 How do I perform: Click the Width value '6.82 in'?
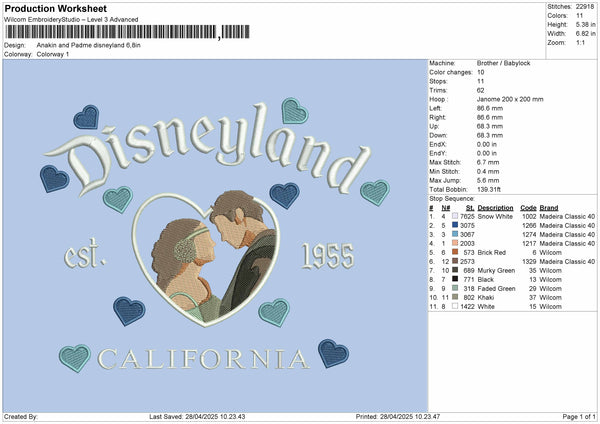[585, 34]
